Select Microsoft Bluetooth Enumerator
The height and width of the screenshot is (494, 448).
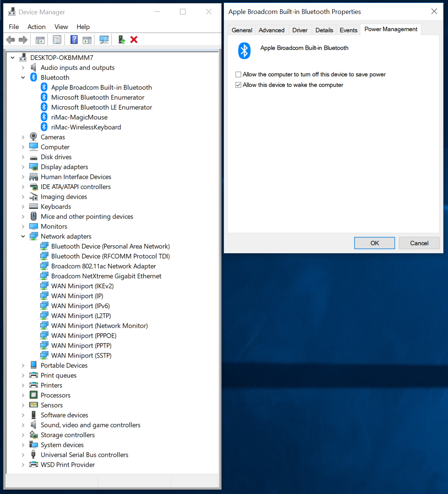click(98, 97)
